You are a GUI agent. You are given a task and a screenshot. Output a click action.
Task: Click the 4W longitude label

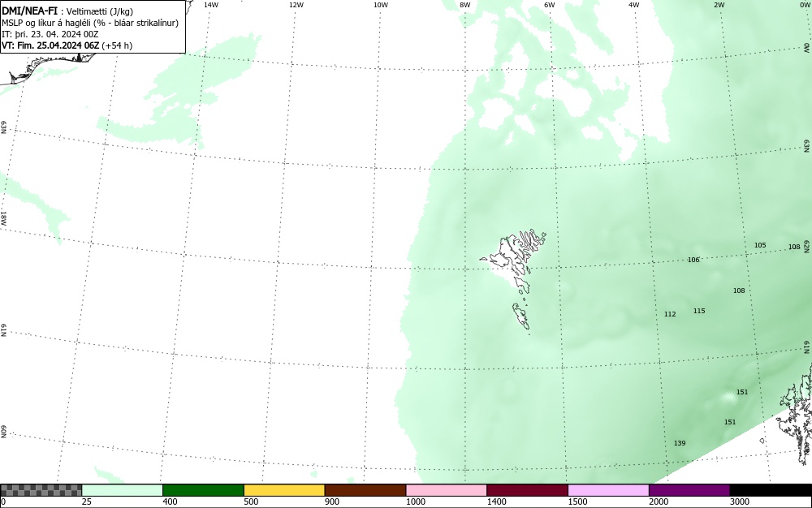coord(634,5)
